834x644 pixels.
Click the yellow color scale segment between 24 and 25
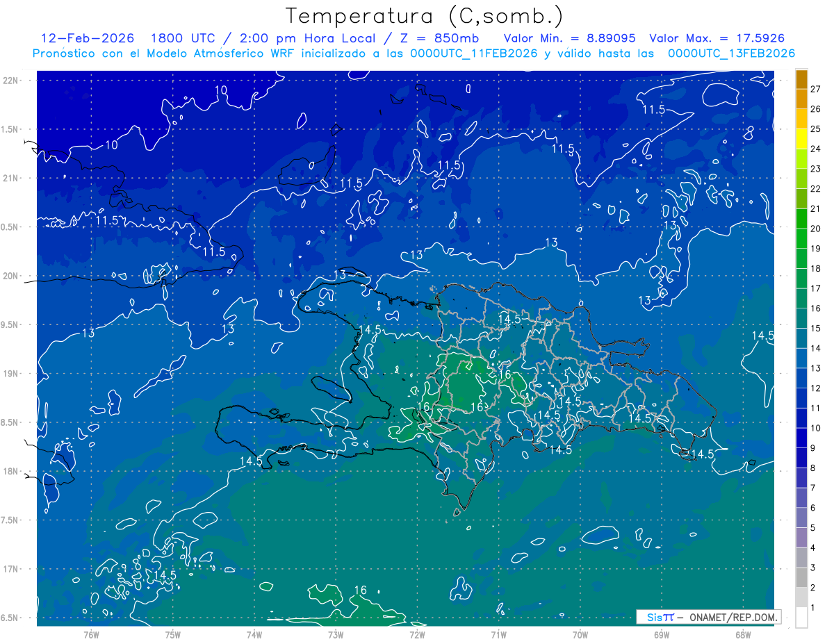tap(801, 139)
